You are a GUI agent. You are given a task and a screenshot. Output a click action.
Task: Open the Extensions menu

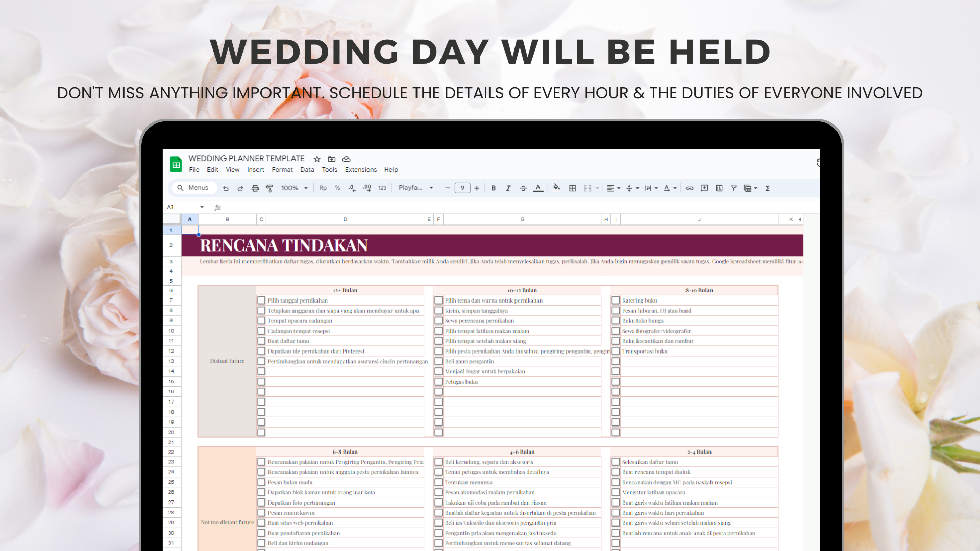pyautogui.click(x=360, y=170)
